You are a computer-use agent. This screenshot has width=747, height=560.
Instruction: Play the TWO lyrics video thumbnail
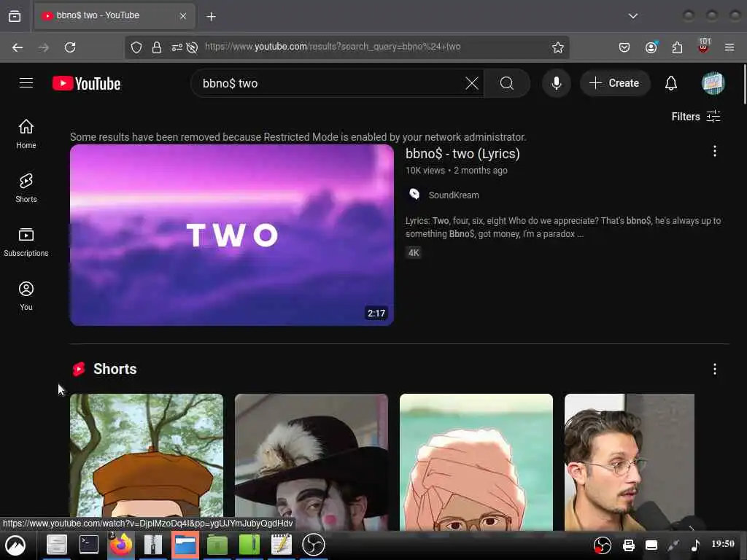point(231,236)
